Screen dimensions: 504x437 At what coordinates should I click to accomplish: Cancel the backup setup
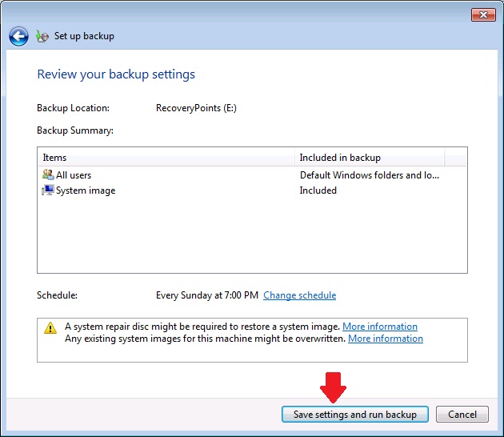point(462,415)
